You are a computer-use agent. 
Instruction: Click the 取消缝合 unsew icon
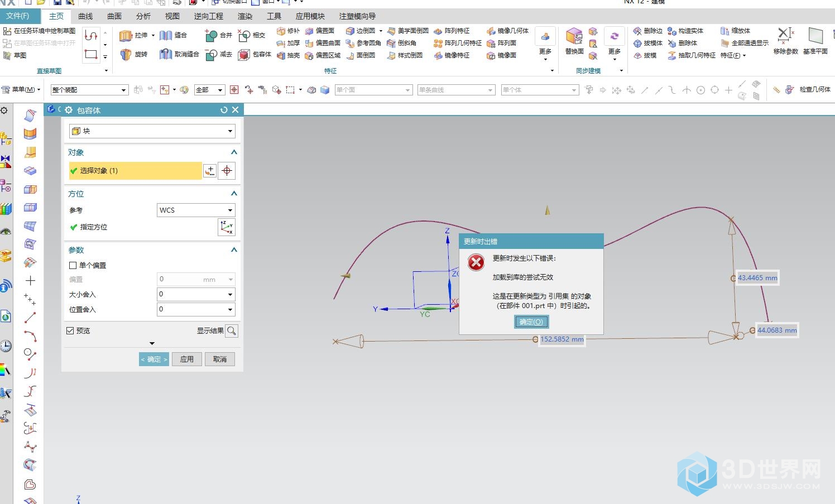click(x=166, y=54)
